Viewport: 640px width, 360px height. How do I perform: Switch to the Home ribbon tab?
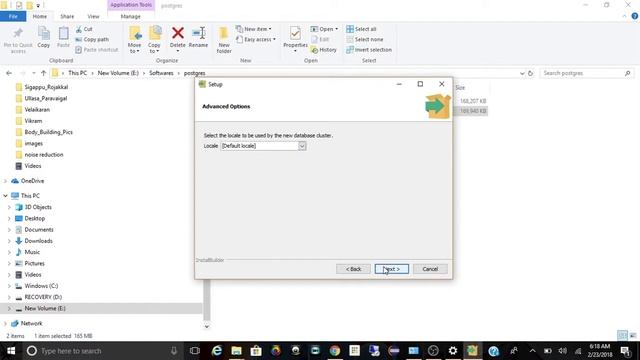(40, 16)
